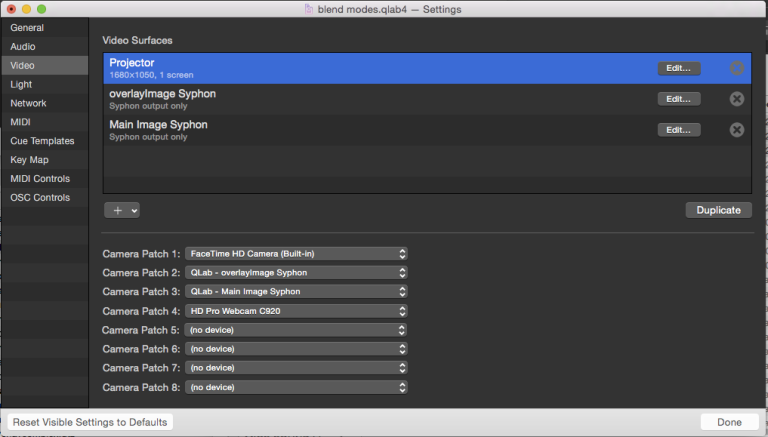
Task: Open the add surface plus menu
Action: pyautogui.click(x=121, y=210)
